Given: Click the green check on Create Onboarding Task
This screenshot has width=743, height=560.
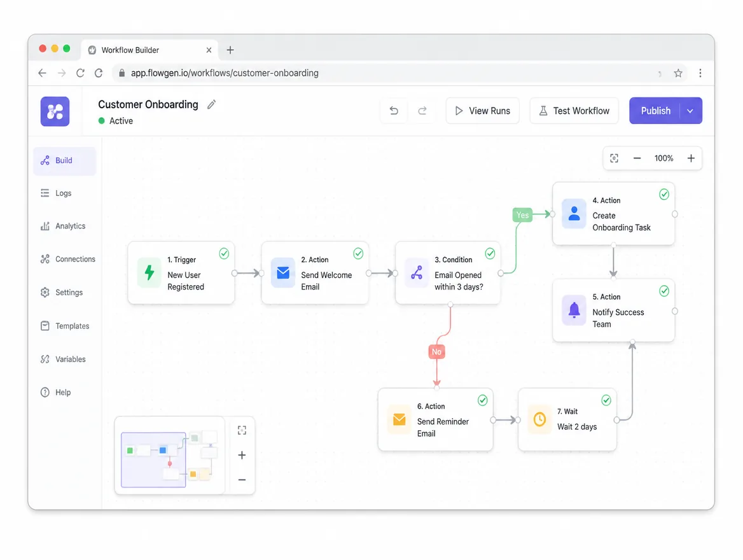Looking at the screenshot, I should 664,195.
